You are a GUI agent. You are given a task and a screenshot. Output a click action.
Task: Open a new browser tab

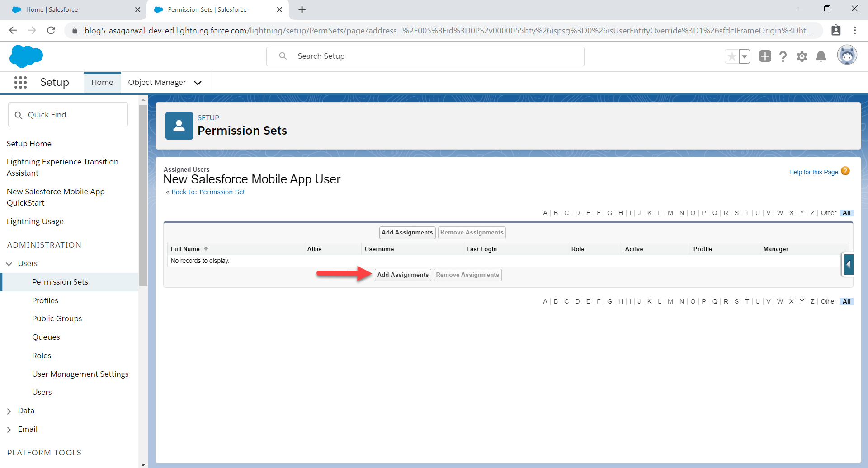[x=302, y=9]
